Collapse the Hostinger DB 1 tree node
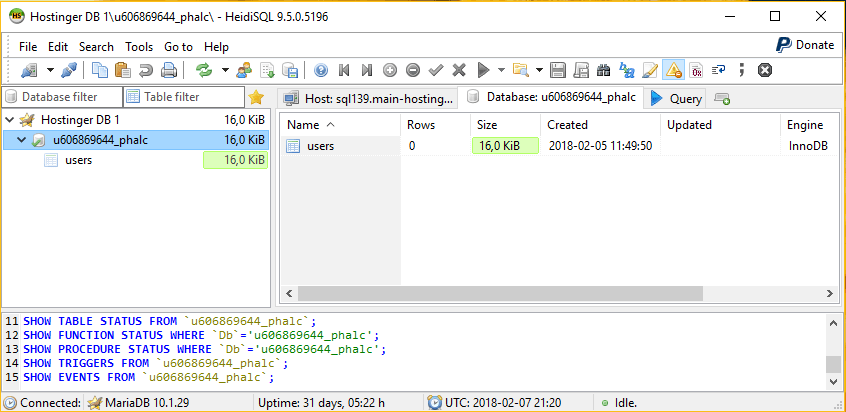This screenshot has width=846, height=412. (x=10, y=120)
